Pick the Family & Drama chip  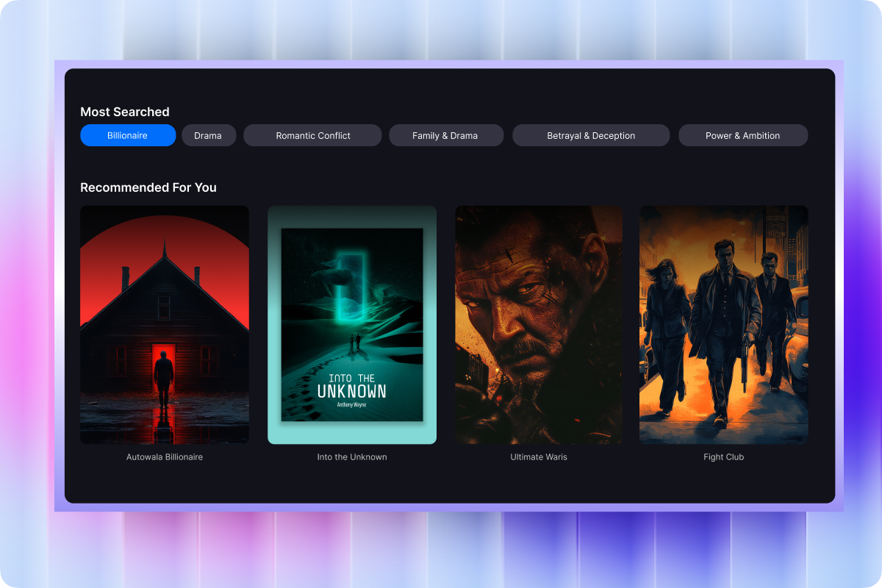[x=446, y=135]
